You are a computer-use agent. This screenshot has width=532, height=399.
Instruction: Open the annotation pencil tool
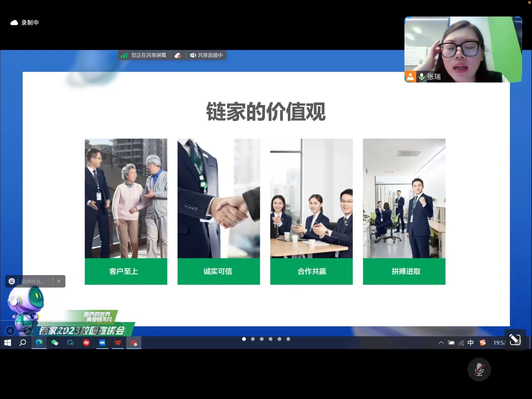(515, 340)
